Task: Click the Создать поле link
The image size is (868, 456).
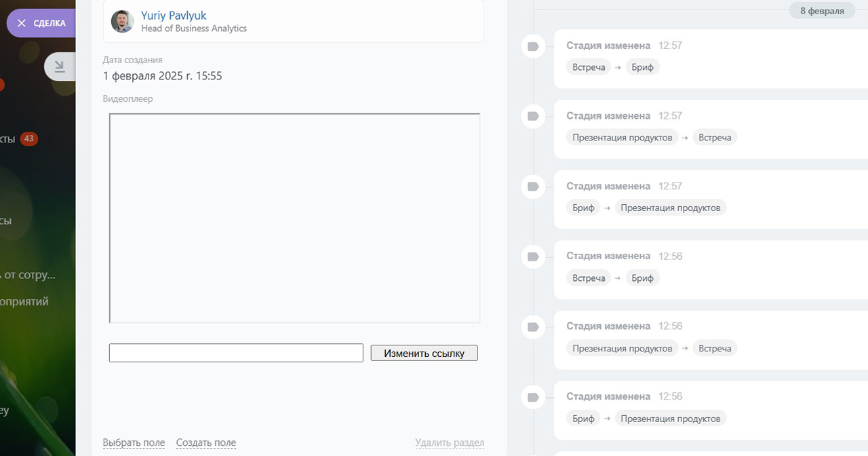Action: (206, 443)
